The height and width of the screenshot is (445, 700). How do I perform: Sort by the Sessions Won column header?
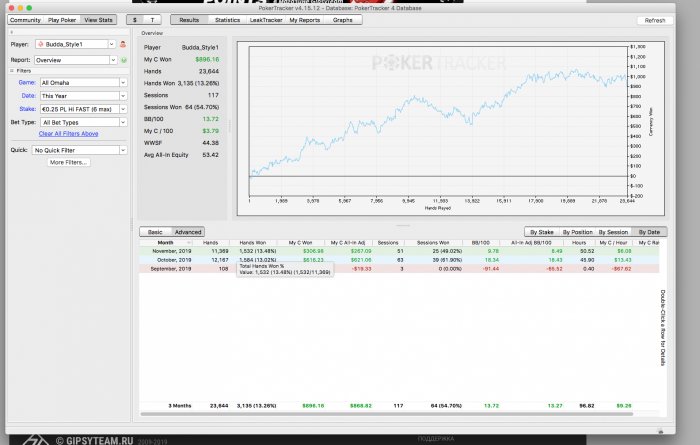coord(433,243)
